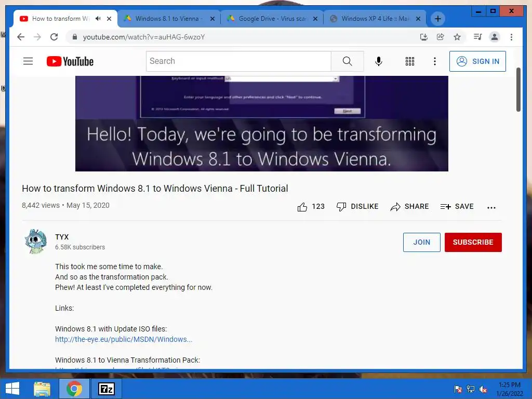Save video to a playlist

click(457, 206)
